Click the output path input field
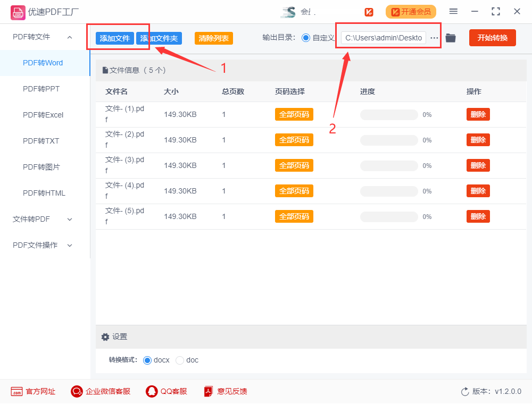The height and width of the screenshot is (404, 532). click(384, 38)
